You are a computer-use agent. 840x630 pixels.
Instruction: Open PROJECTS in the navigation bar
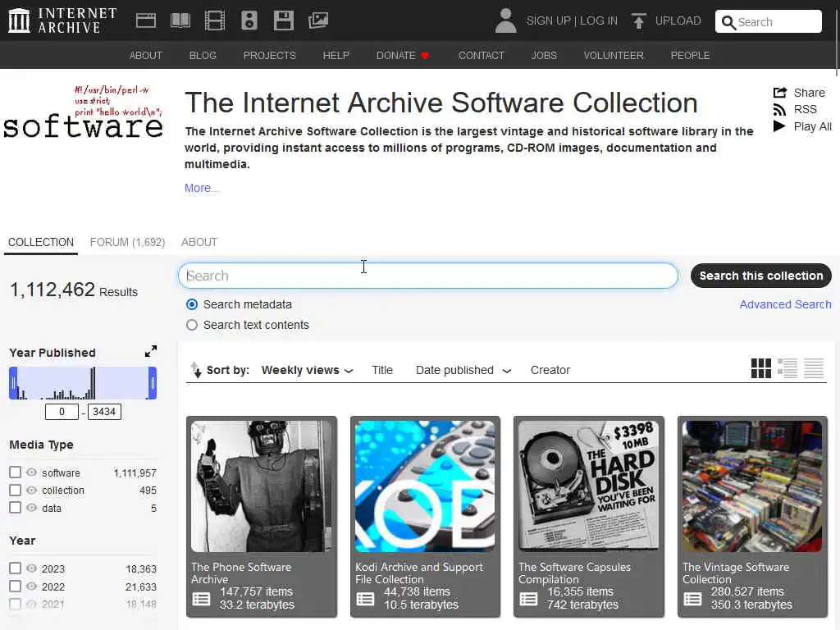[269, 56]
